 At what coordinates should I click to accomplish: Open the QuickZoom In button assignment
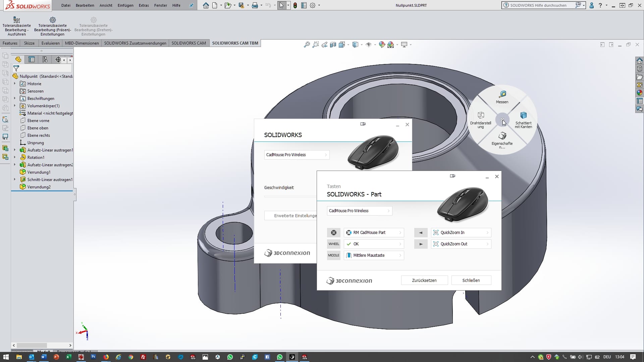tap(461, 233)
